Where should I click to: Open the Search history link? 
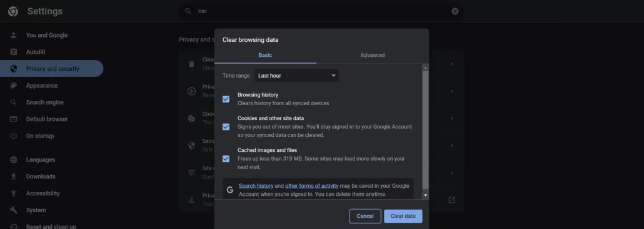256,186
